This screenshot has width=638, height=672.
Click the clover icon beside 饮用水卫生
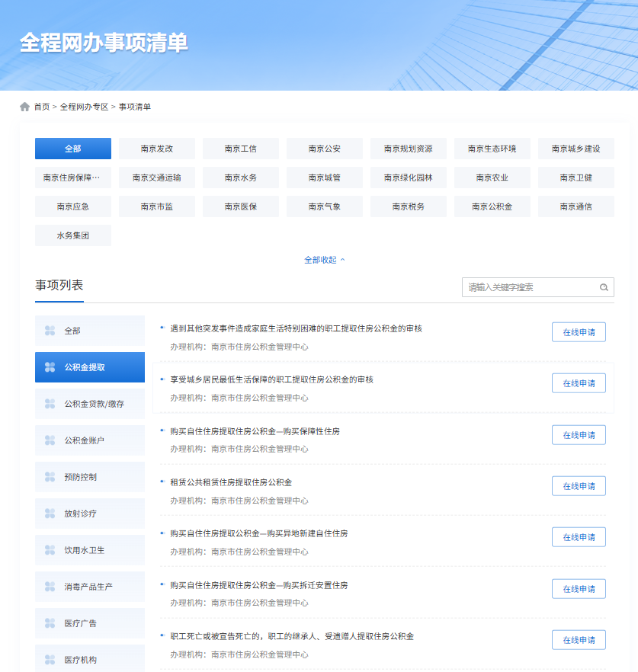coord(50,550)
